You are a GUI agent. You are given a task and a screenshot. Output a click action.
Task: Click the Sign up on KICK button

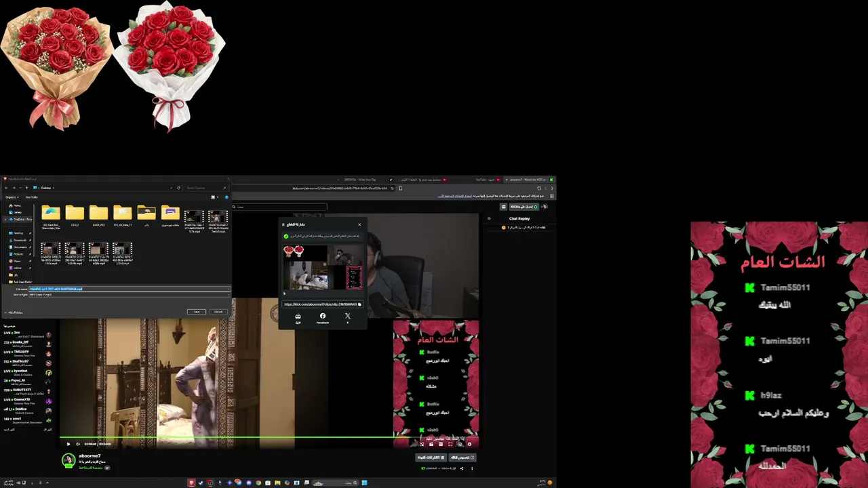524,207
